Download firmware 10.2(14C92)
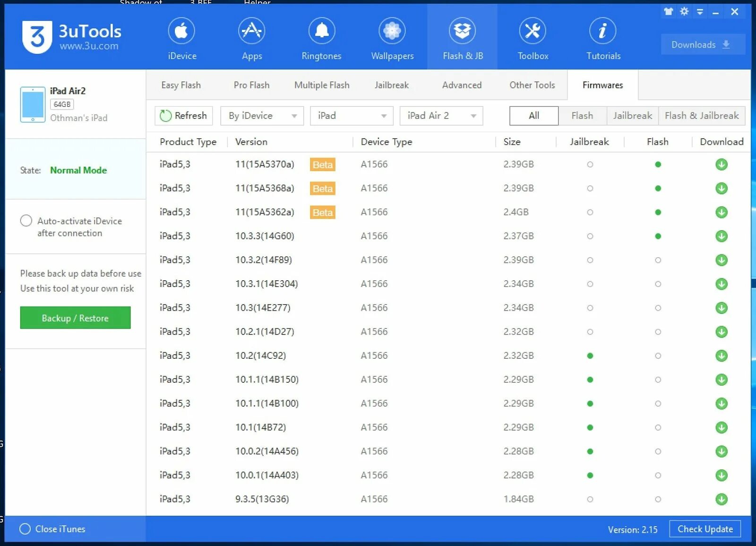756x546 pixels. [x=722, y=355]
